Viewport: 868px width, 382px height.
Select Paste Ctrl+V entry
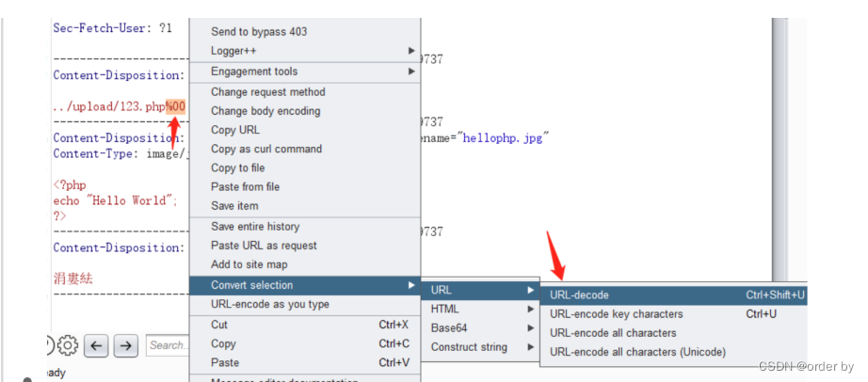pos(305,362)
